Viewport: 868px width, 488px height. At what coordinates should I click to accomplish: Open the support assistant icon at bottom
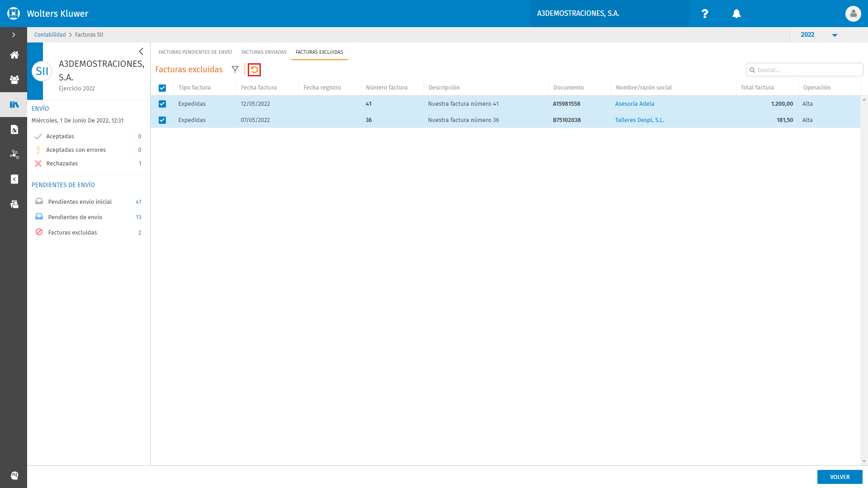tap(14, 475)
